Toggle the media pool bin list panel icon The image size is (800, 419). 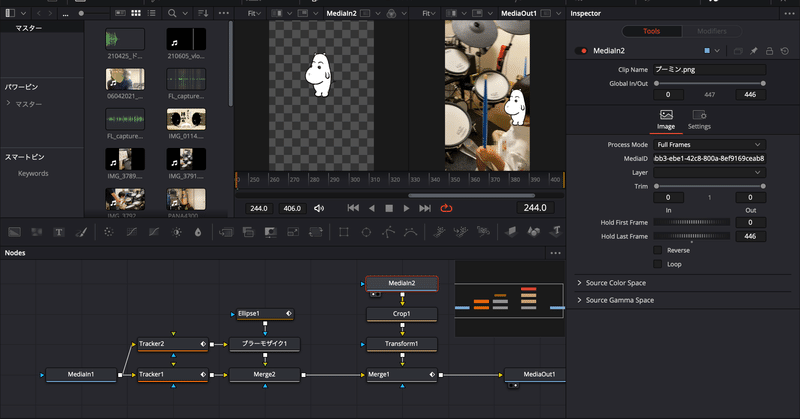10,13
